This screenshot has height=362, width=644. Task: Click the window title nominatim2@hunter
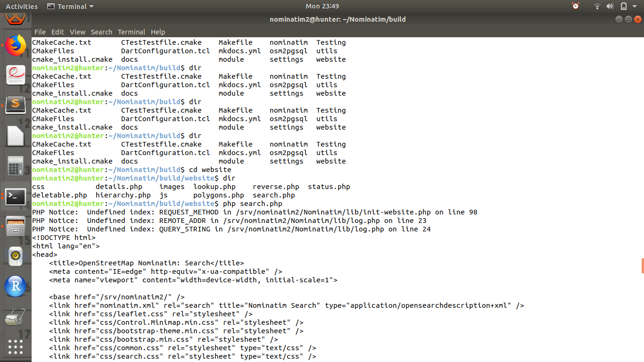click(338, 19)
